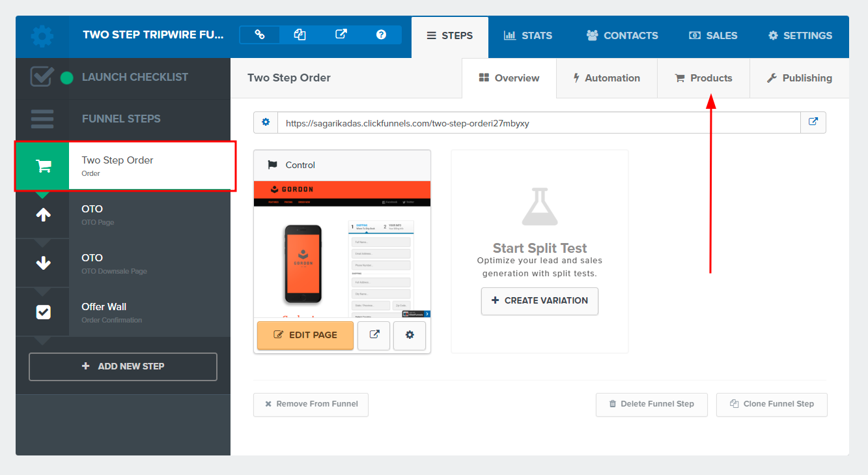Click Clone Funnel Step button

tap(772, 404)
